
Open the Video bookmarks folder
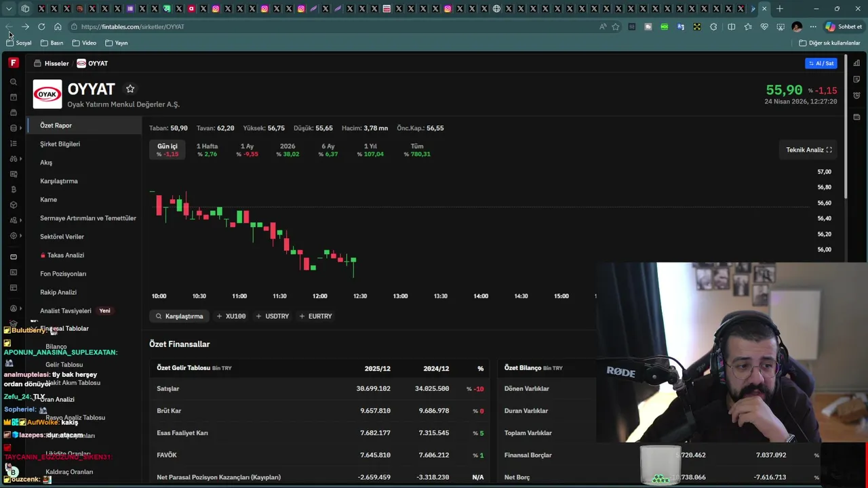(84, 43)
